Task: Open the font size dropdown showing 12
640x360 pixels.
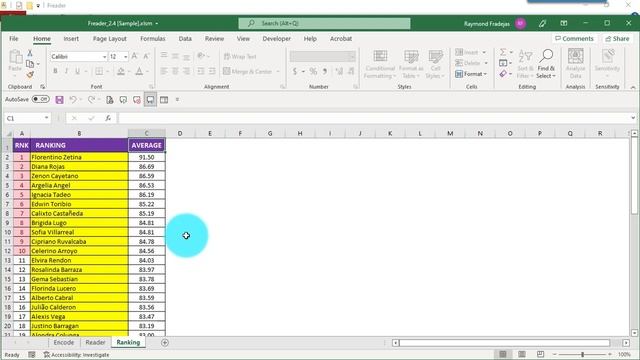Action: coord(126,57)
